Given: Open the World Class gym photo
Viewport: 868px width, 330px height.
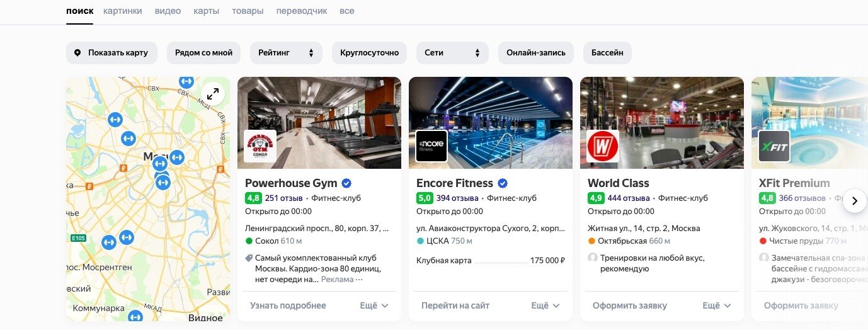Looking at the screenshot, I should coord(662,123).
